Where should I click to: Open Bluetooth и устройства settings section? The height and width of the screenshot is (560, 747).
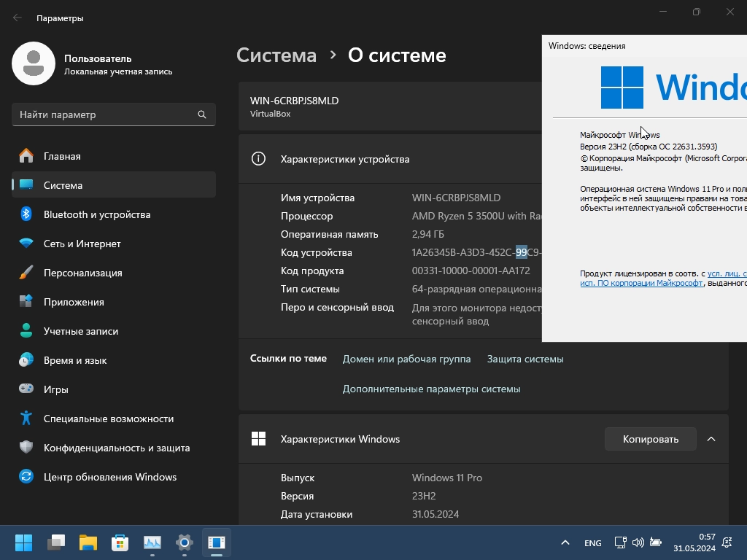[97, 214]
